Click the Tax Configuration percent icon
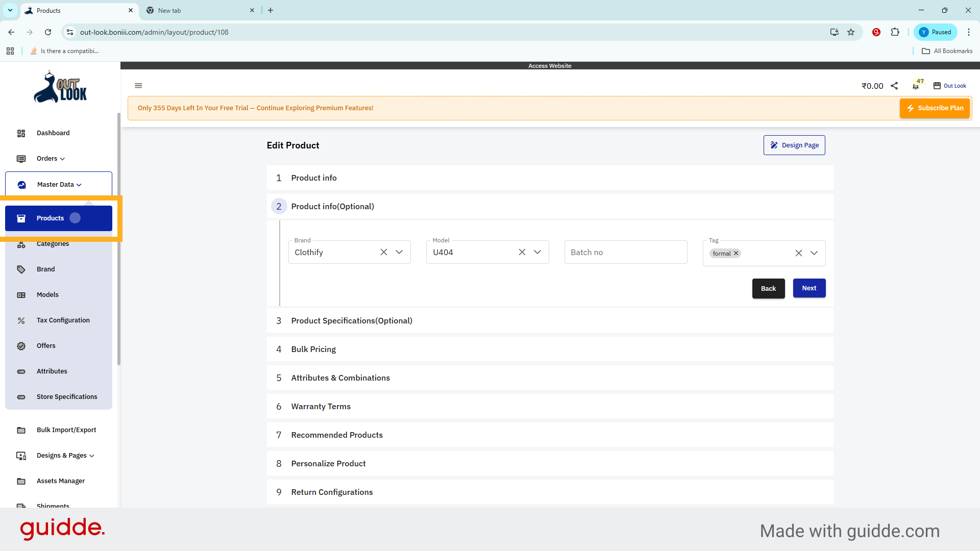Viewport: 980px width, 551px height. (x=21, y=320)
